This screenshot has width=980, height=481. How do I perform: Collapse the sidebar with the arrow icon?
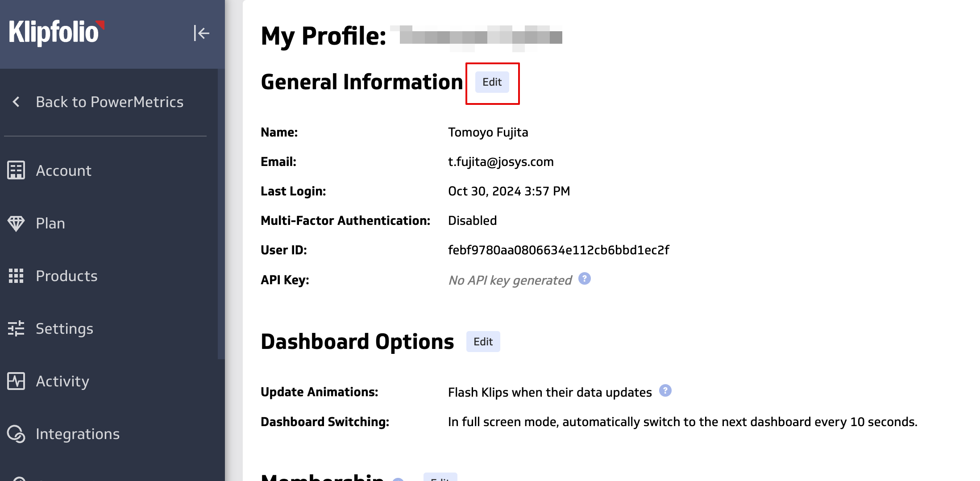pyautogui.click(x=201, y=33)
